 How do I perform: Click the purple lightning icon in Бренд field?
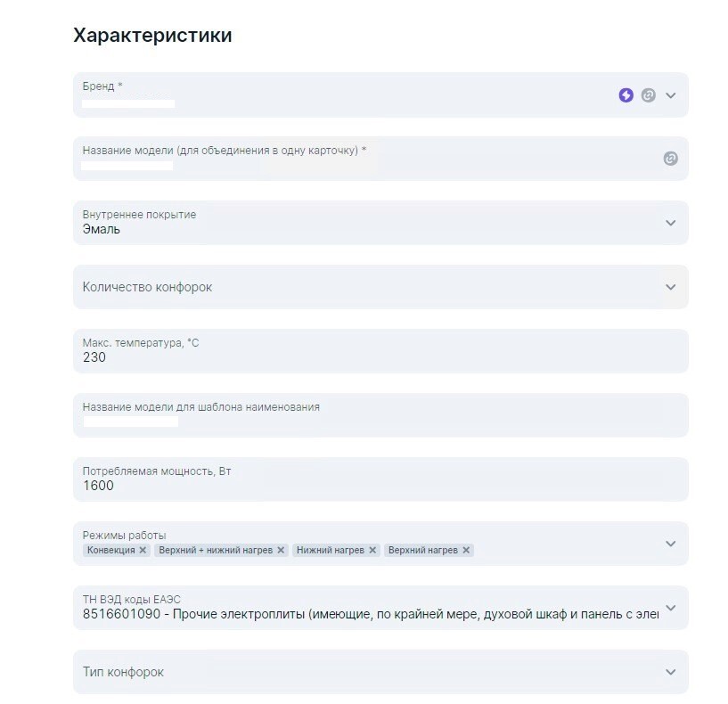click(626, 95)
